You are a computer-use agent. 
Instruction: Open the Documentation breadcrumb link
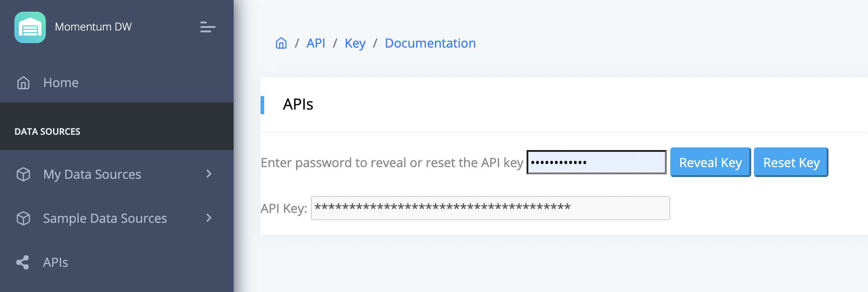tap(430, 43)
